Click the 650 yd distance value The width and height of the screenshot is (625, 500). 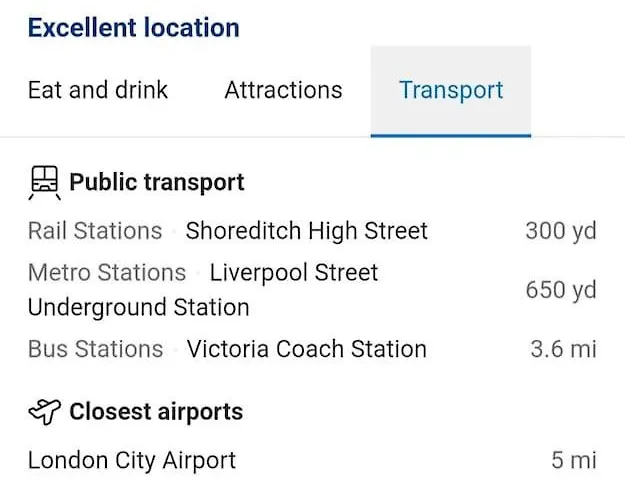coord(561,290)
